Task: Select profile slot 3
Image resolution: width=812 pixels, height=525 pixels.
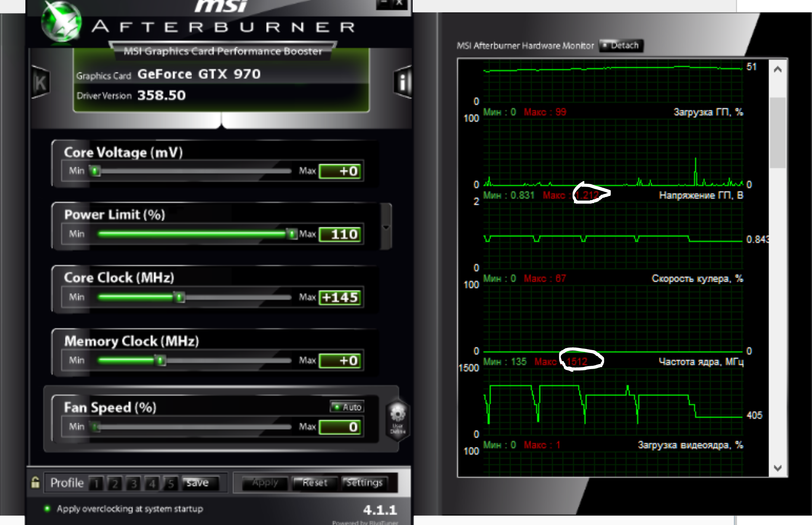Action: (134, 483)
